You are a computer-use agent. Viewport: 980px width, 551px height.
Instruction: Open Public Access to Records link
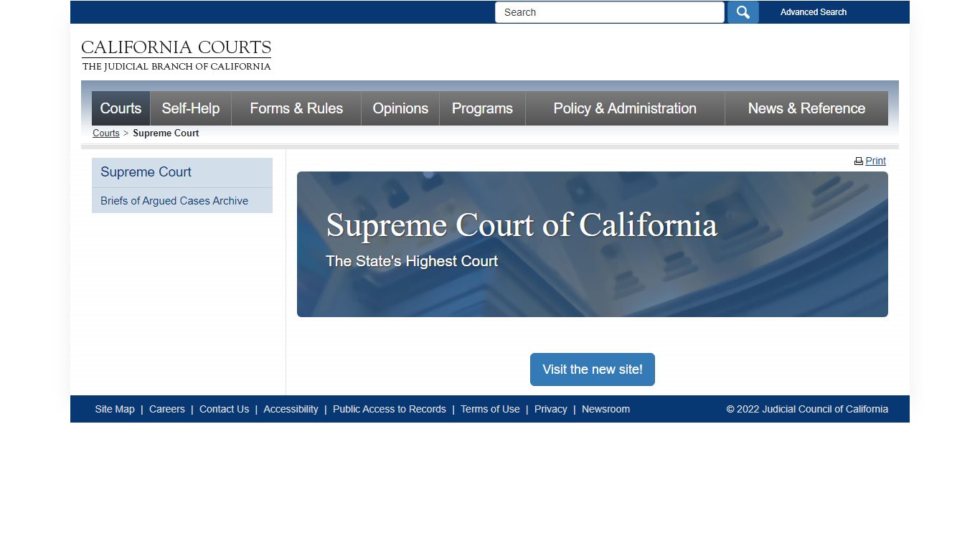point(390,409)
